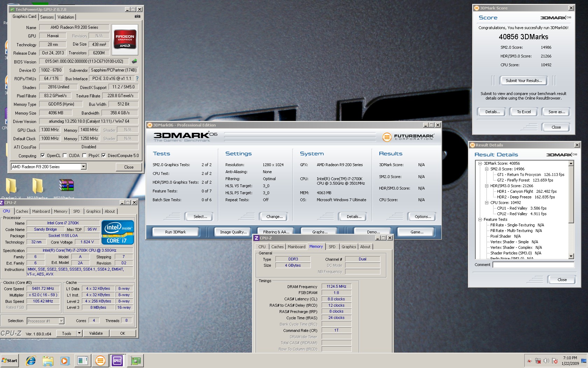Click the Comment input field

pyautogui.click(x=533, y=265)
